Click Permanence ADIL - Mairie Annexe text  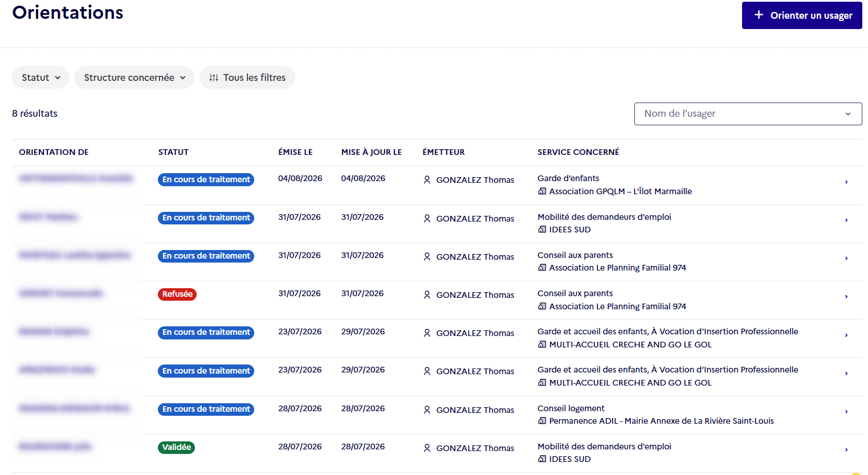[x=662, y=421]
